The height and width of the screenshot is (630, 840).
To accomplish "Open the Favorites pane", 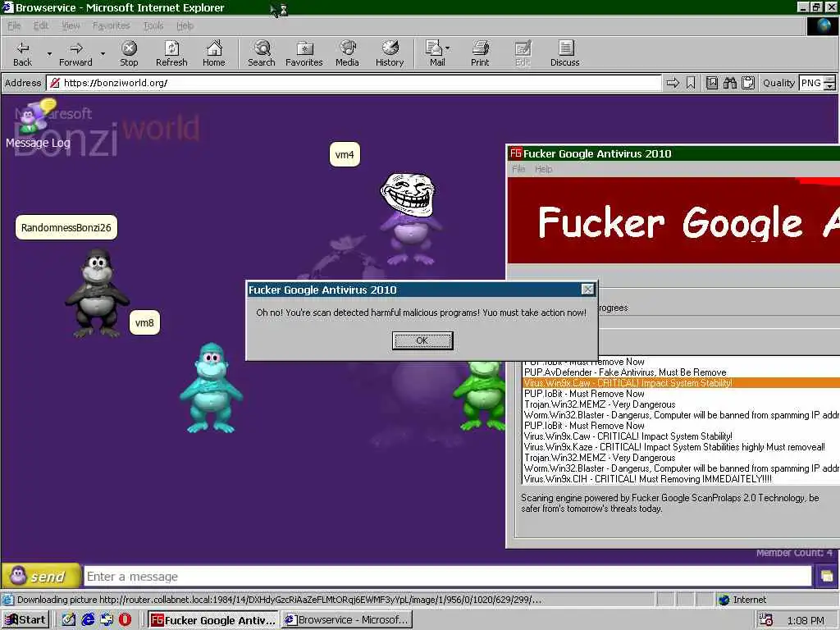I will [304, 53].
